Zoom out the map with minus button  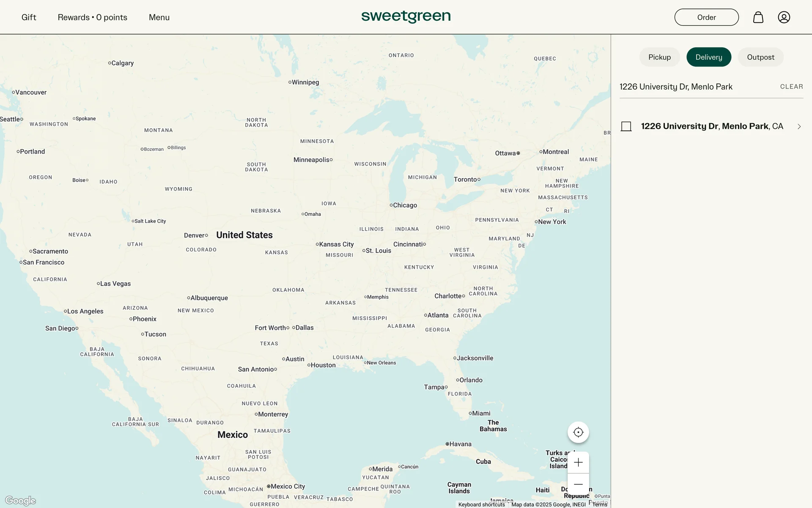[578, 484]
